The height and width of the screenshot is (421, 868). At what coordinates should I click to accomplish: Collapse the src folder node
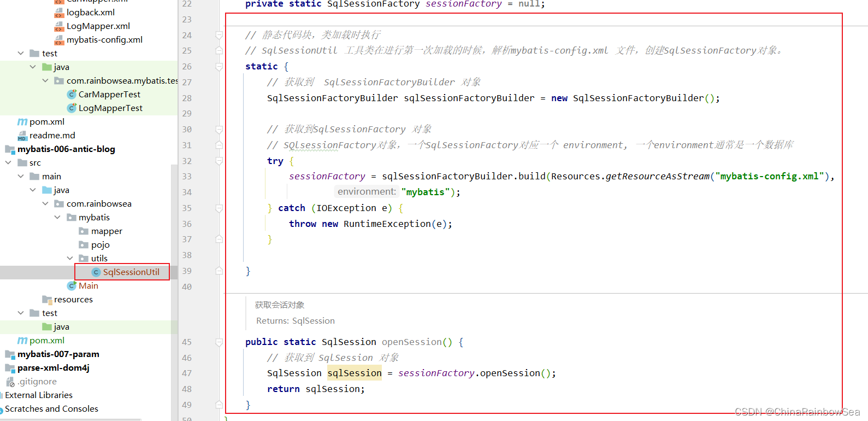tap(8, 163)
